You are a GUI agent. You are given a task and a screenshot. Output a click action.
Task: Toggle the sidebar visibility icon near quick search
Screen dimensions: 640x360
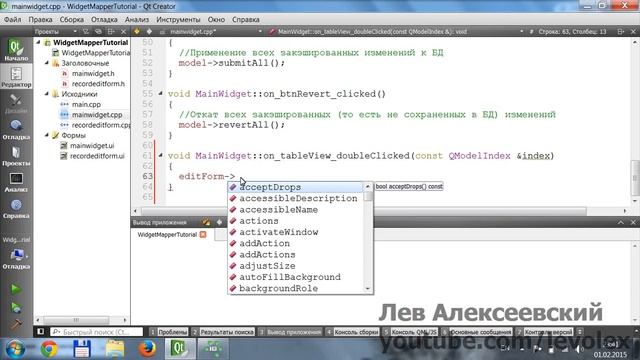click(40, 331)
